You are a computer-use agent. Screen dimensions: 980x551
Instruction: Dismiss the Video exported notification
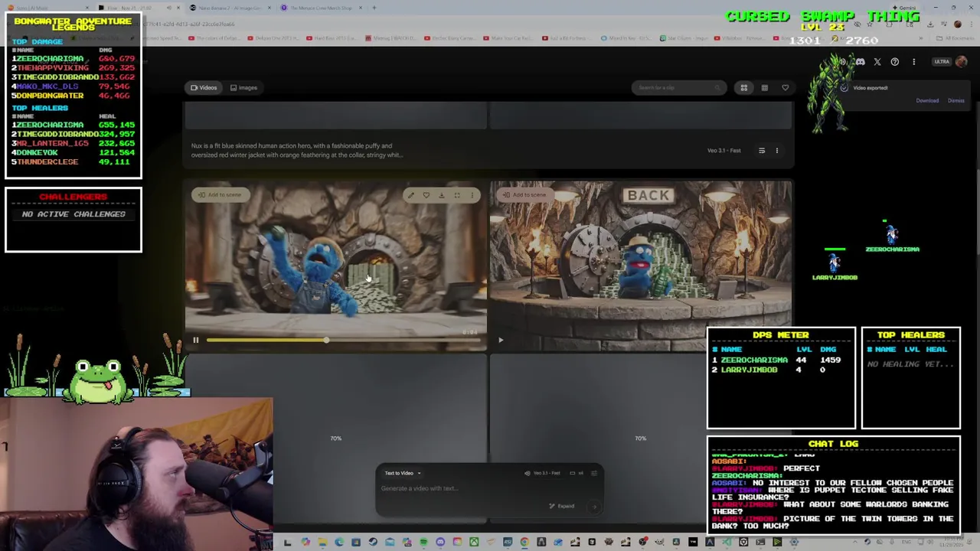[956, 100]
